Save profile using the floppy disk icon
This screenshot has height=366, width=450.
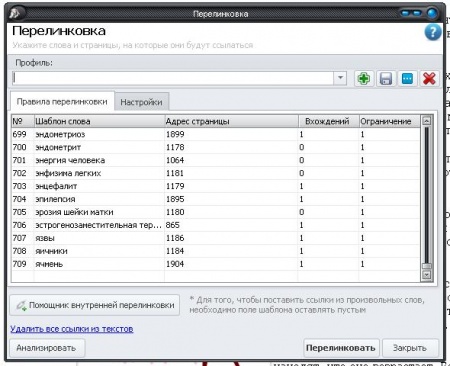point(386,79)
